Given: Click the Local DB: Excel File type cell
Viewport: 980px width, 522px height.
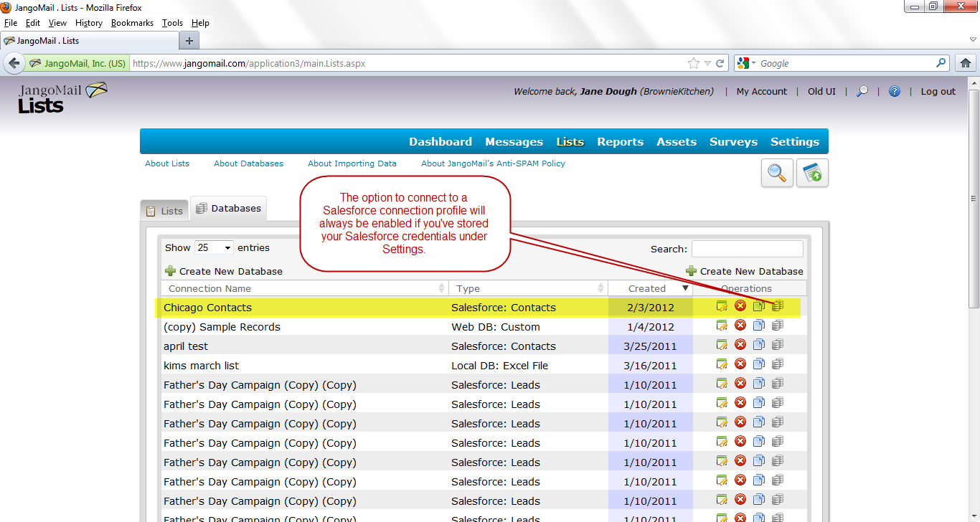Looking at the screenshot, I should [499, 366].
